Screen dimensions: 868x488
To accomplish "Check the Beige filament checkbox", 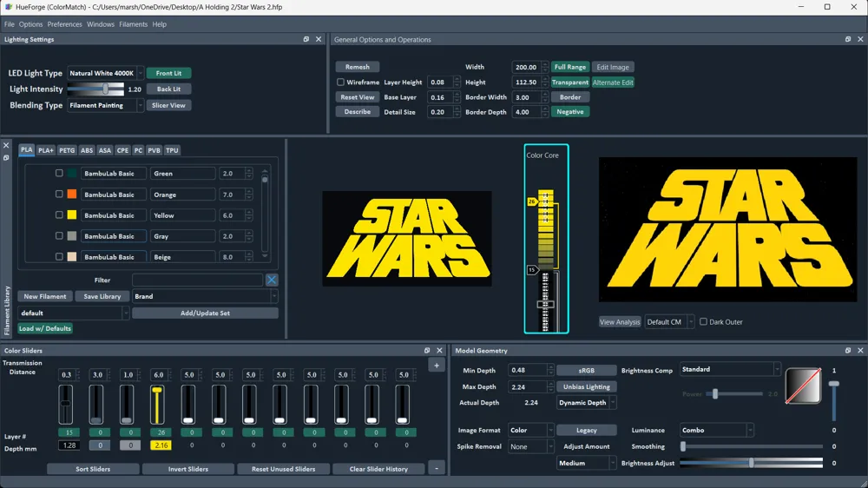I will click(59, 257).
